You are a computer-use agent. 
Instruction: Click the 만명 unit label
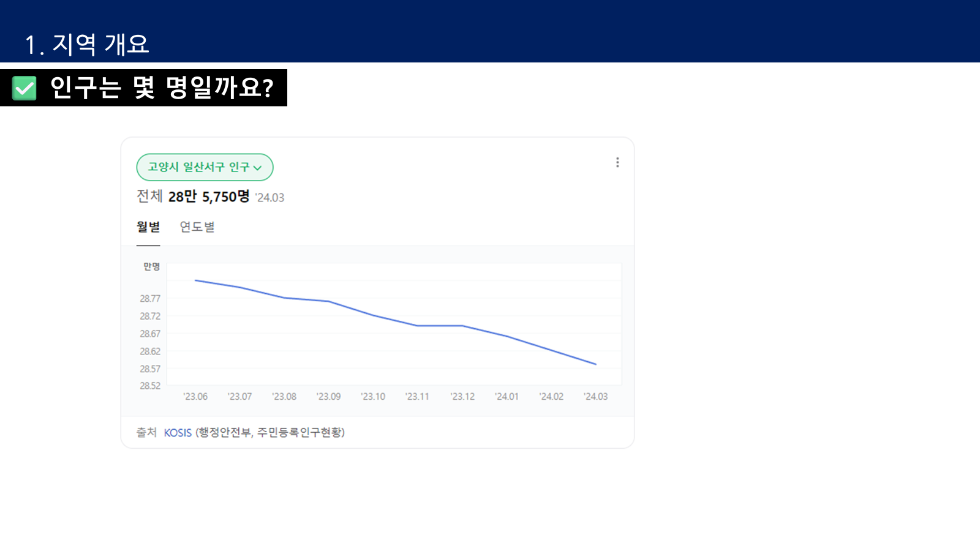coord(151,267)
